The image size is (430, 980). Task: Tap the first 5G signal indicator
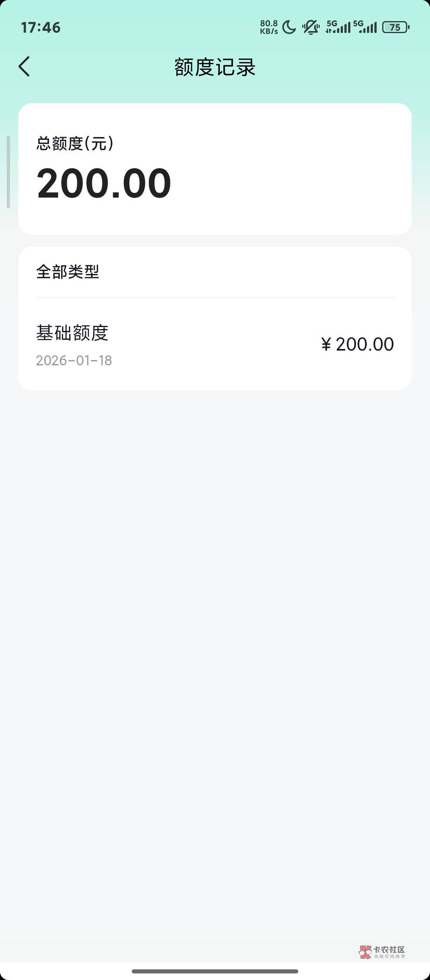pos(338,27)
